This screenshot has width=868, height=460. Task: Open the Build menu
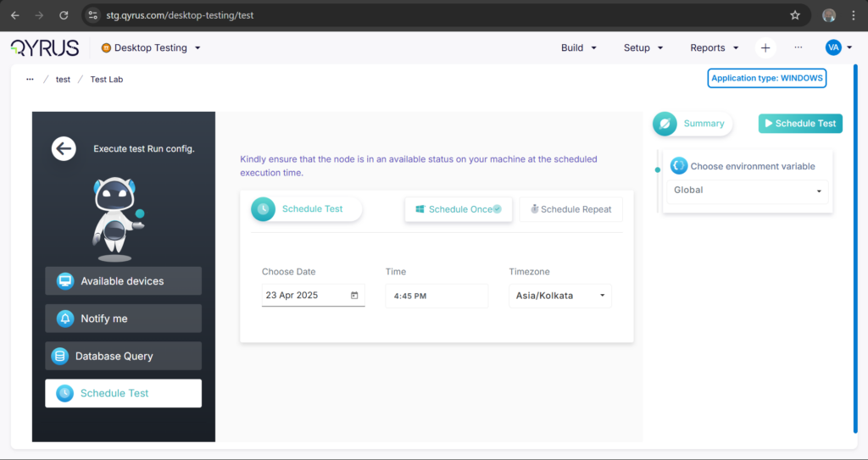tap(579, 48)
